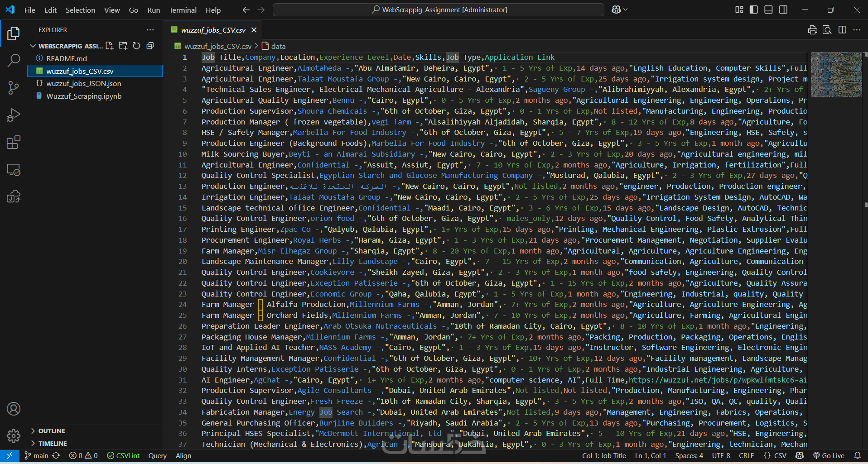
Task: Select the wuzzuf_jobs_CSV.csv editor tab
Action: click(213, 30)
